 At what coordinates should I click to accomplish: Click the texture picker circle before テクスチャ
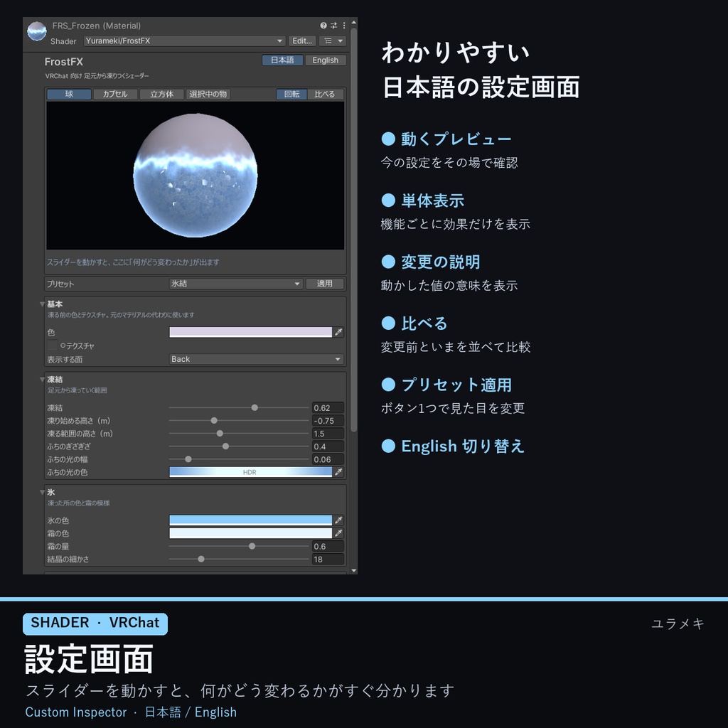(63, 346)
